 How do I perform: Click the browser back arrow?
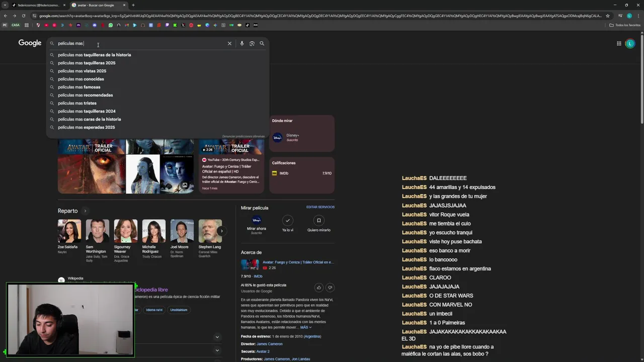pyautogui.click(x=6, y=16)
